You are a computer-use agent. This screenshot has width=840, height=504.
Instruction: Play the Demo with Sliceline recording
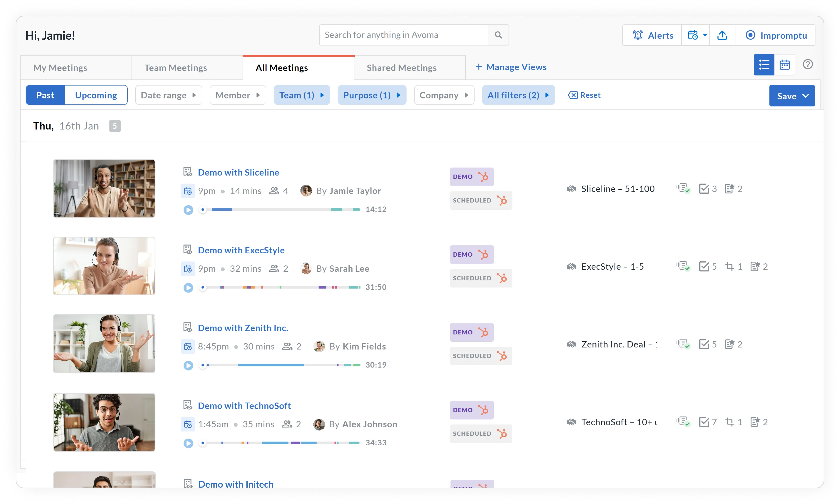[188, 210]
